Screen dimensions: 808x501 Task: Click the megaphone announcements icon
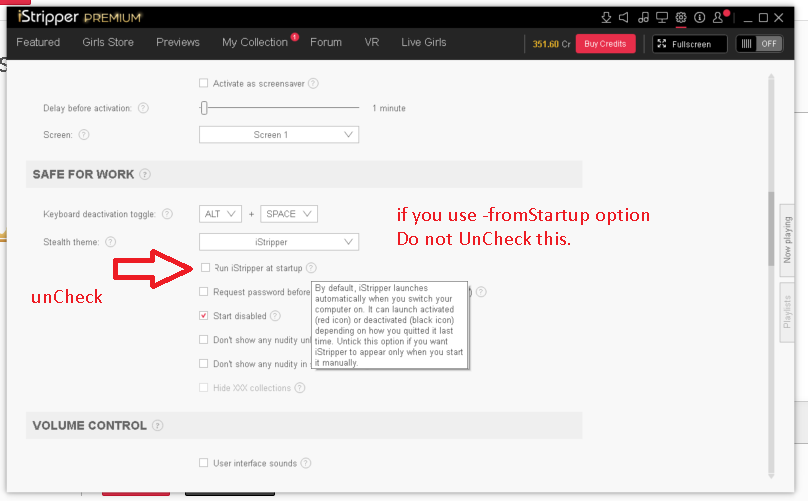[624, 18]
